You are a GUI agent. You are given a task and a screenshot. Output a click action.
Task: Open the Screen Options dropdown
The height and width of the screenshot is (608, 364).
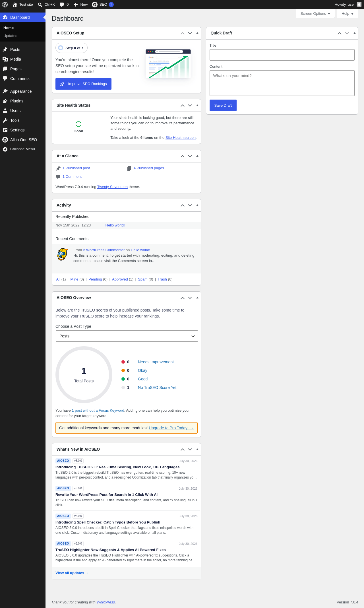point(315,14)
